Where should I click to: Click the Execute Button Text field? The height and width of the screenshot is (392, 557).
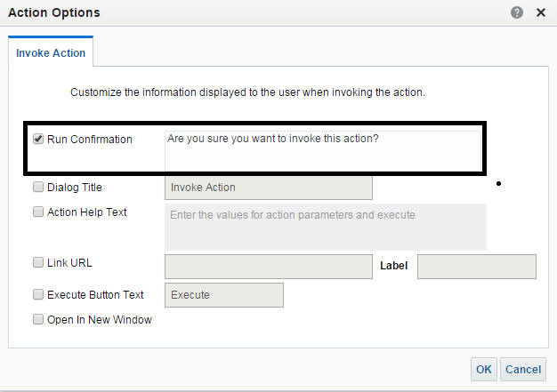(x=224, y=295)
